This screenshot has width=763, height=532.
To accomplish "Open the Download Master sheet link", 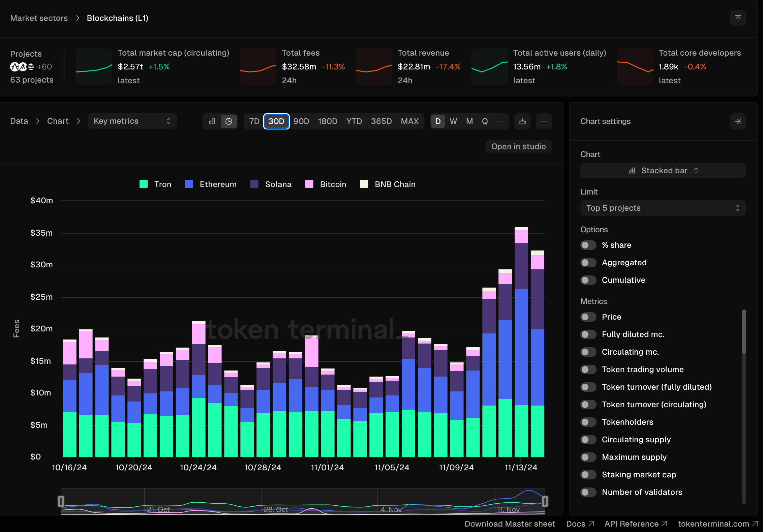I will (x=510, y=524).
